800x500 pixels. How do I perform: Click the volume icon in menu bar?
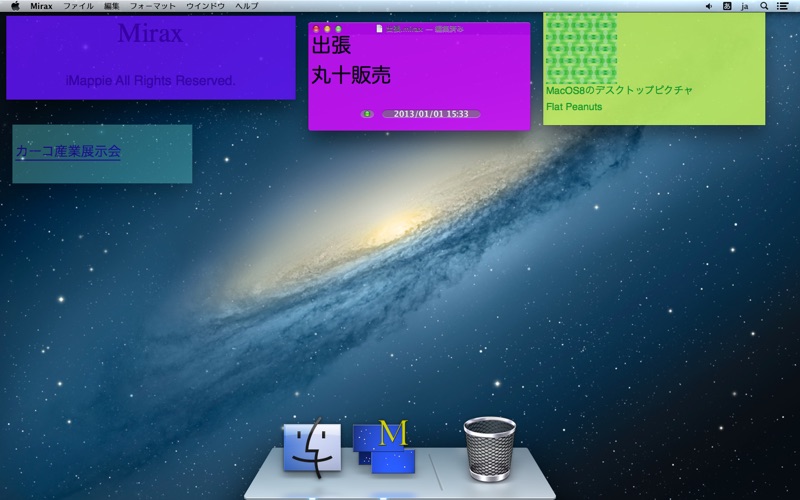pos(709,6)
